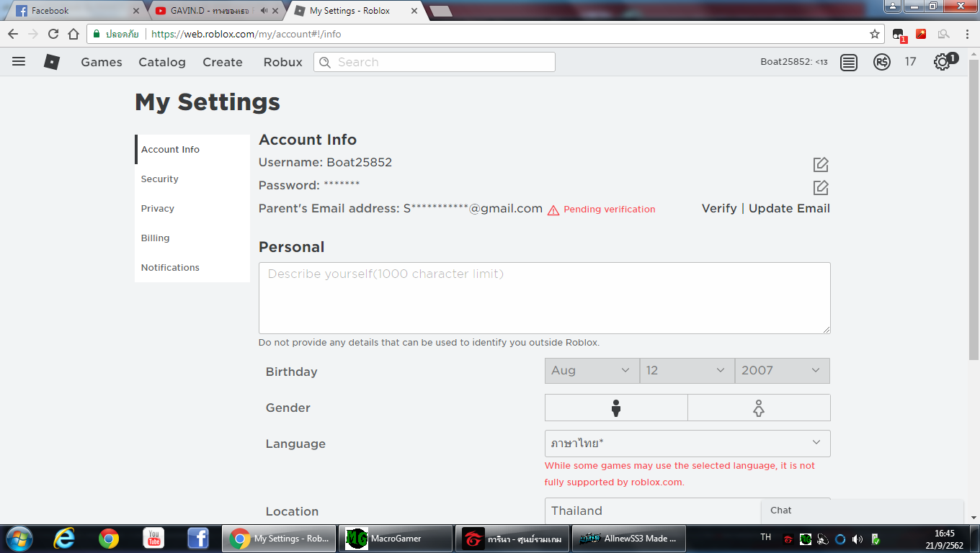Click into the Describe yourself text box
This screenshot has height=553, width=980.
(545, 298)
